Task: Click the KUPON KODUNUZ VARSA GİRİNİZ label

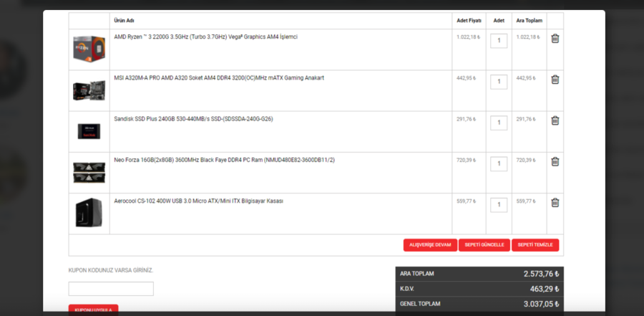Action: [111, 270]
